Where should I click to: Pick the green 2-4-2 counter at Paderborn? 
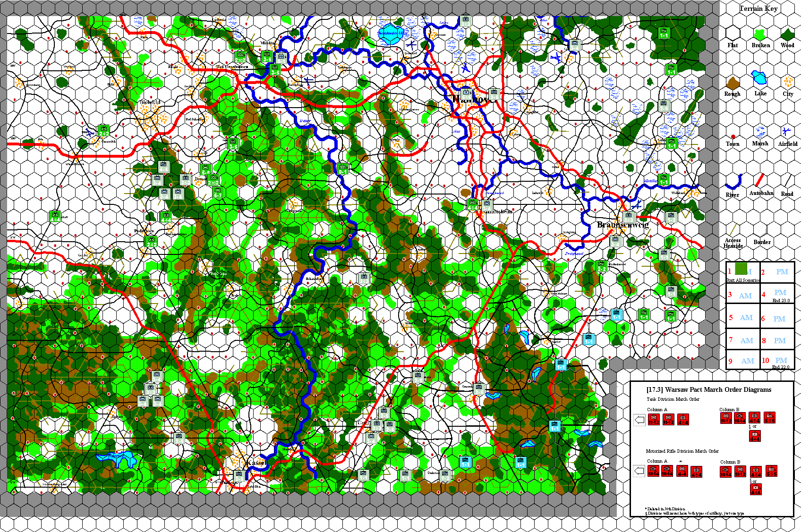point(151,241)
